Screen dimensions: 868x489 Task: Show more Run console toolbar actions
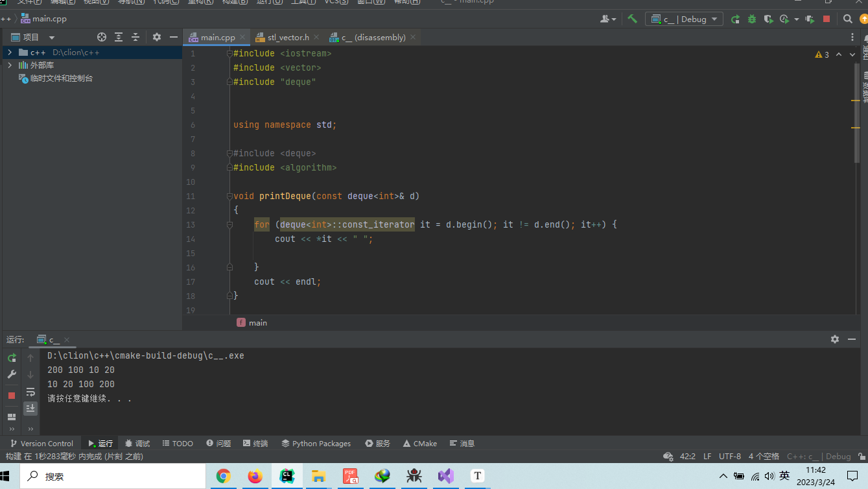coord(30,429)
